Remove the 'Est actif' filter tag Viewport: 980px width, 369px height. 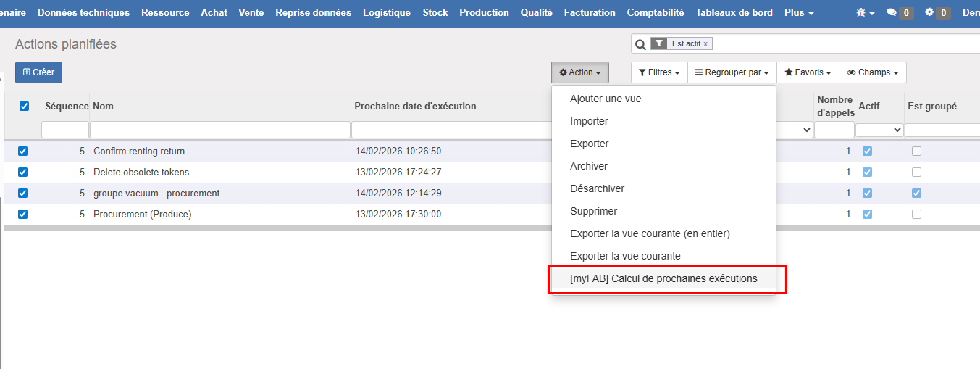(705, 43)
